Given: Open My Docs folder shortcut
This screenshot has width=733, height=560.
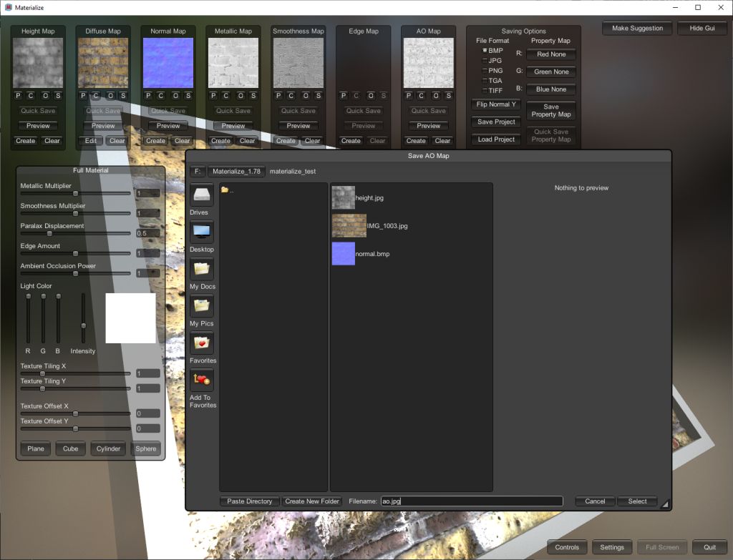Looking at the screenshot, I should 201,269.
